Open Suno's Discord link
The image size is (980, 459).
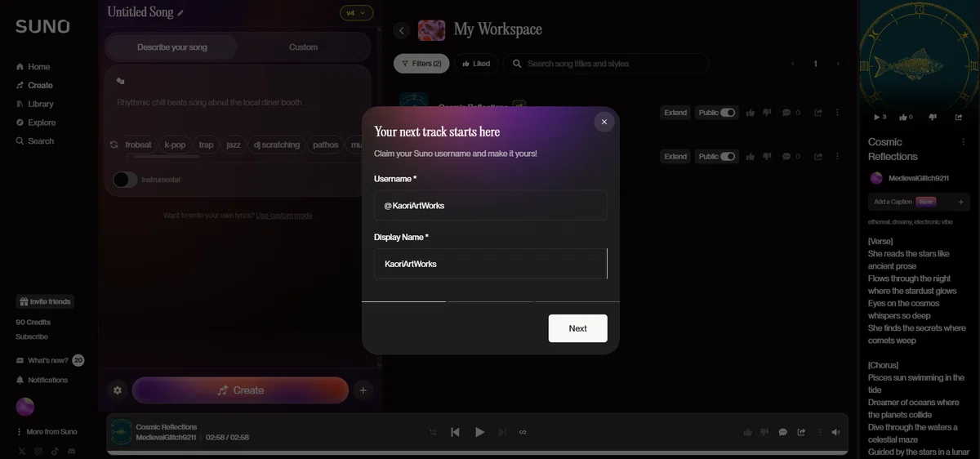72,451
